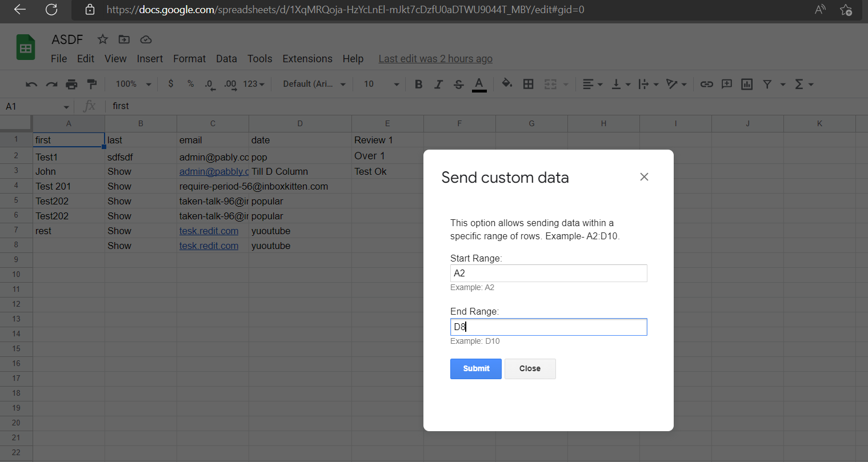This screenshot has height=462, width=868.
Task: Redo the last action
Action: (x=52, y=84)
